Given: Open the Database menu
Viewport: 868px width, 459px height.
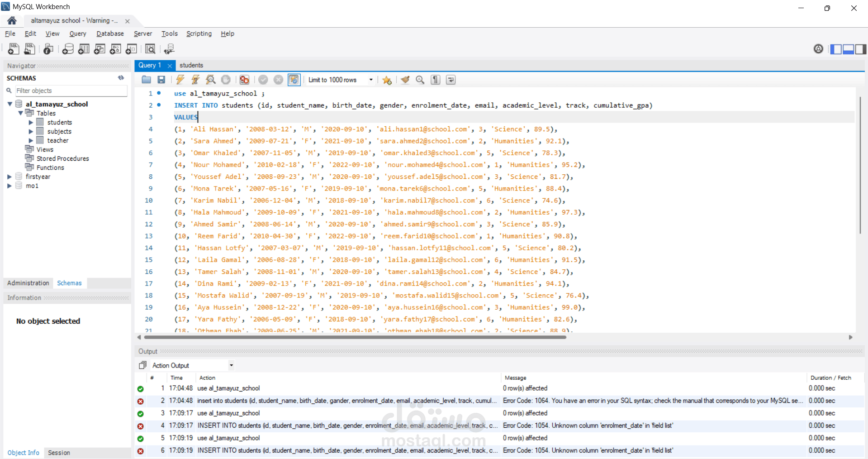Looking at the screenshot, I should pyautogui.click(x=110, y=33).
